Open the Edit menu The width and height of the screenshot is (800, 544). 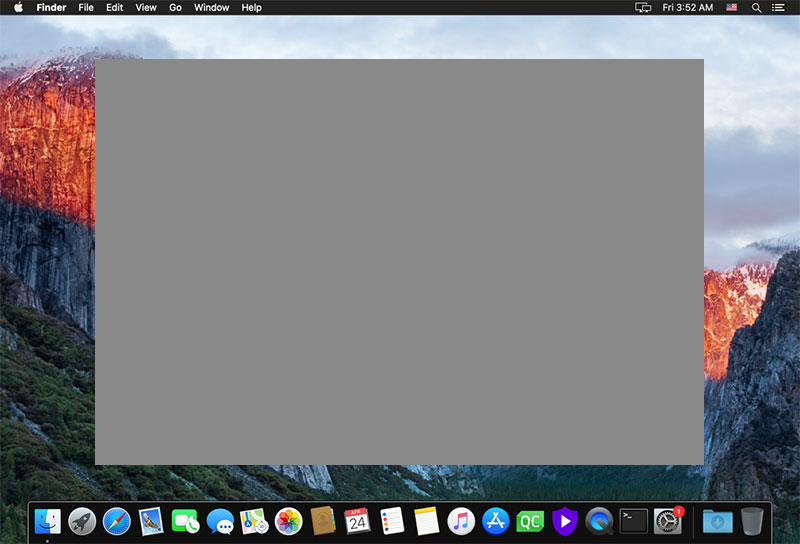pos(114,7)
